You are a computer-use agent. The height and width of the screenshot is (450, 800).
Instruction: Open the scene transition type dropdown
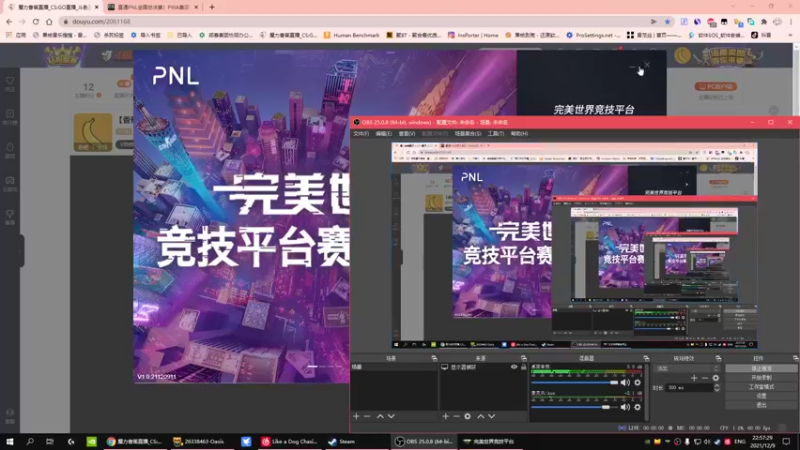(687, 368)
